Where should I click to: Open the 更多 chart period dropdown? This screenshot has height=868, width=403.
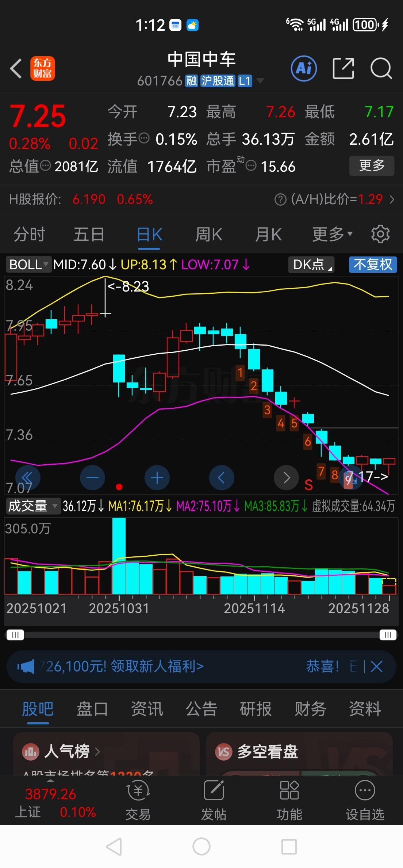pyautogui.click(x=333, y=234)
